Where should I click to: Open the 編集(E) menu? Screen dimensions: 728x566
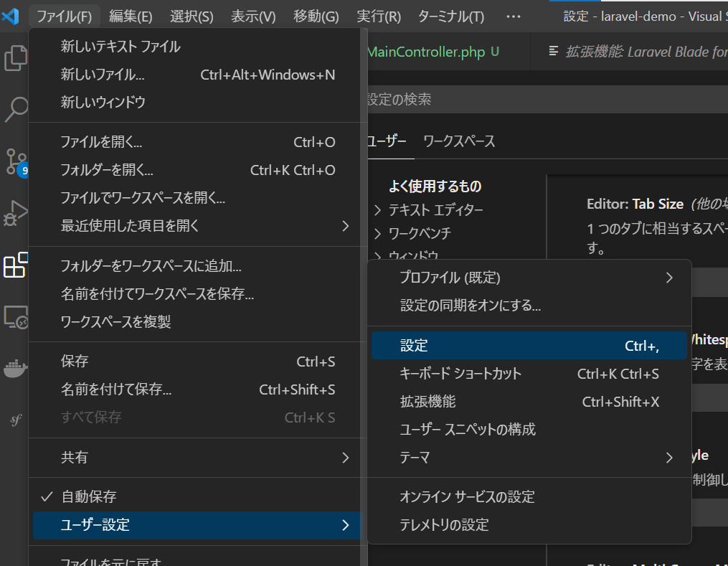coord(131,16)
